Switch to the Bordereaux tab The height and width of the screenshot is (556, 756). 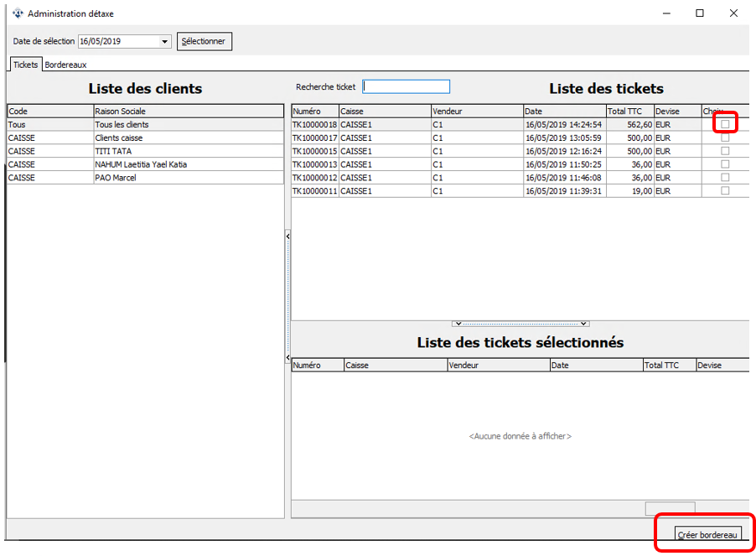66,65
